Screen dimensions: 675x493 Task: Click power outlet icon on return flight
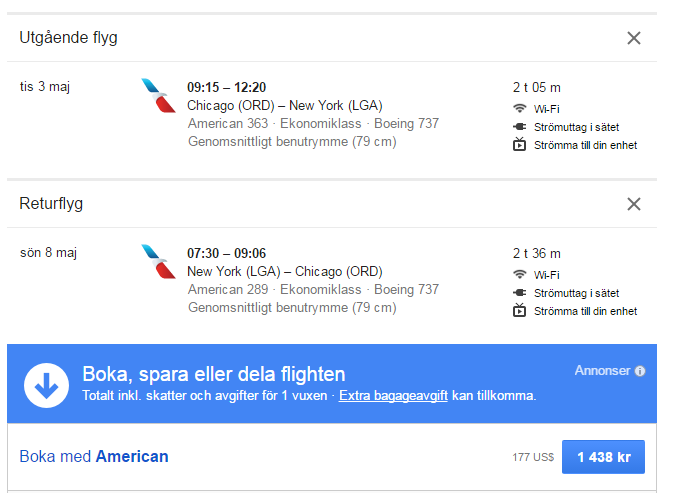point(519,293)
